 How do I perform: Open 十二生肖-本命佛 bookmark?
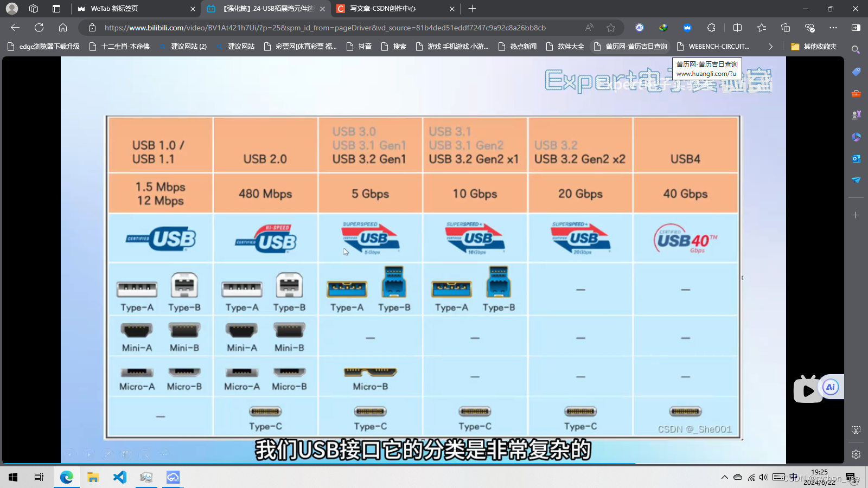pos(119,47)
